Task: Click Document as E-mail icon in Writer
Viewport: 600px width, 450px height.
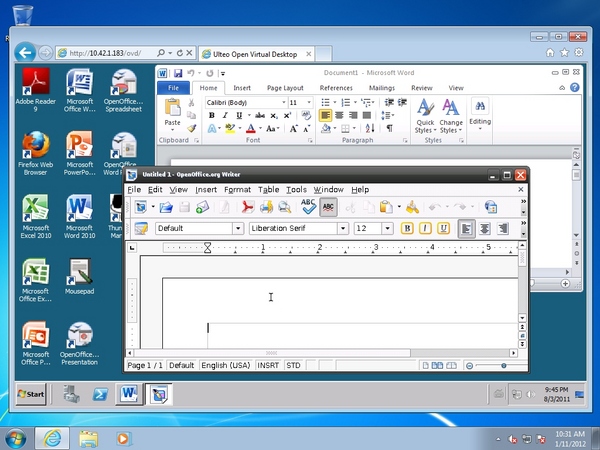Action: (x=203, y=207)
